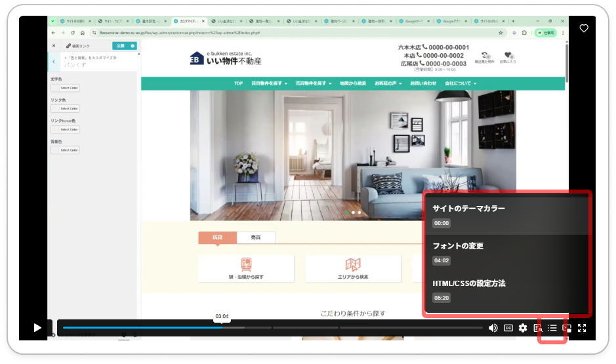Enable picture-in-picture mode icon
This screenshot has width=616, height=364.
[567, 328]
